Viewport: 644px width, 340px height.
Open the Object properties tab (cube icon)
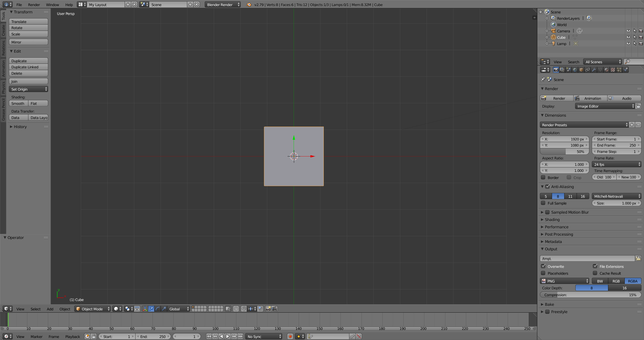point(581,70)
